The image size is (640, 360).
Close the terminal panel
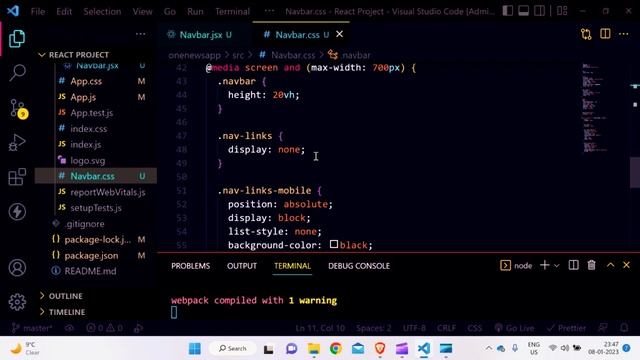point(627,265)
